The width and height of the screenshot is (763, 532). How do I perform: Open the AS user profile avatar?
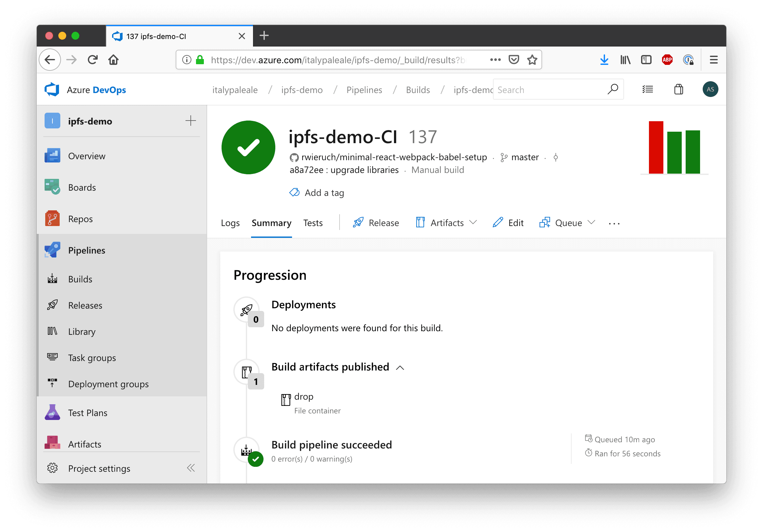tap(710, 89)
